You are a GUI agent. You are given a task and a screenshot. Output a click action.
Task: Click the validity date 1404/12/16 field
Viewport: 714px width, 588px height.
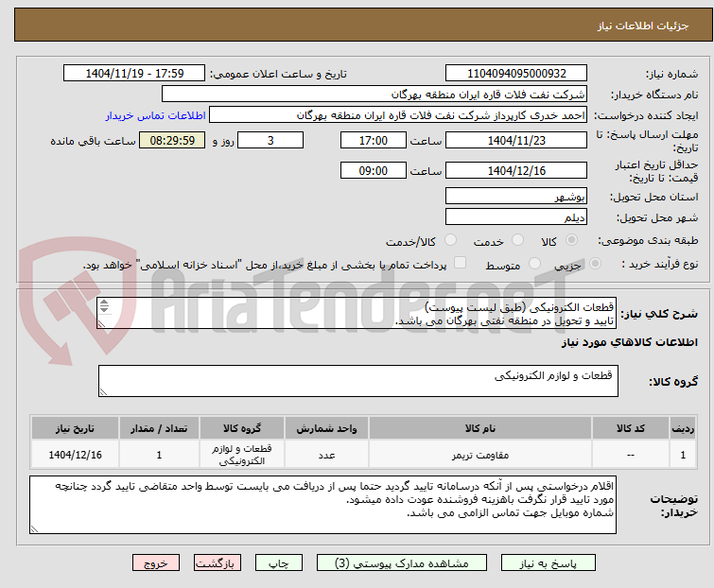(x=516, y=170)
